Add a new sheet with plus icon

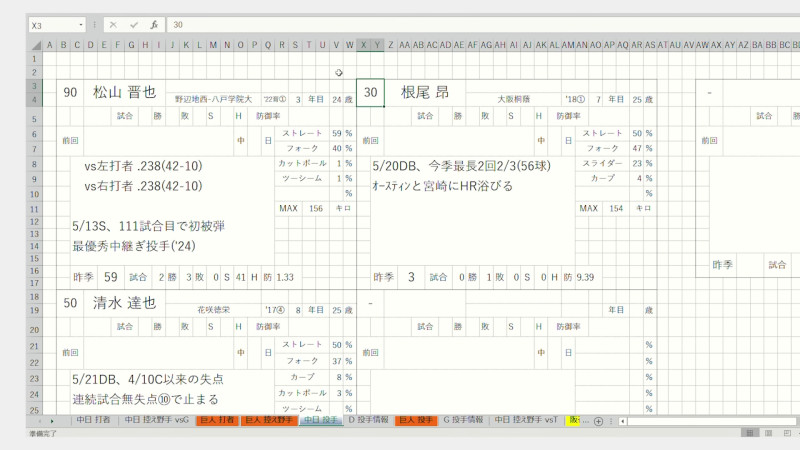point(598,421)
